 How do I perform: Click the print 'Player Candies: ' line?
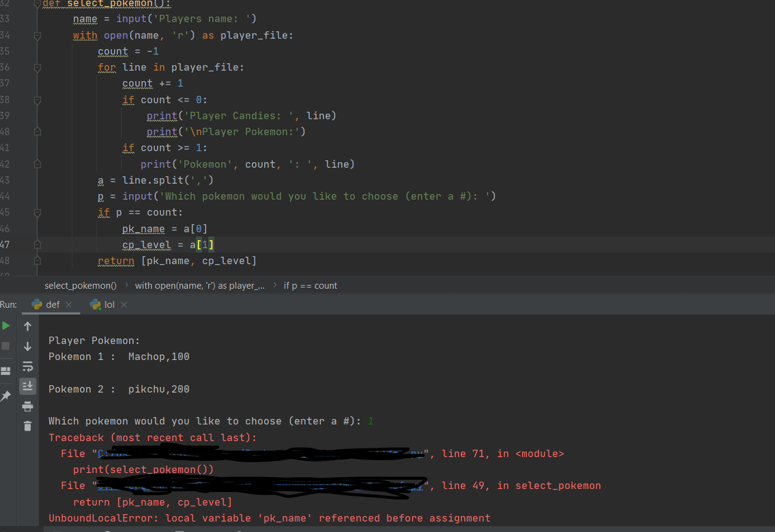[x=241, y=115]
